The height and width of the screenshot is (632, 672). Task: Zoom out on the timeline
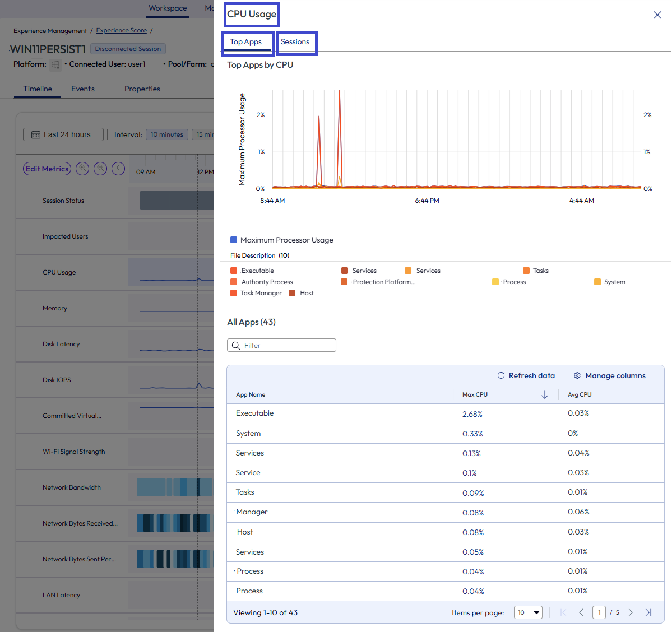click(x=100, y=169)
